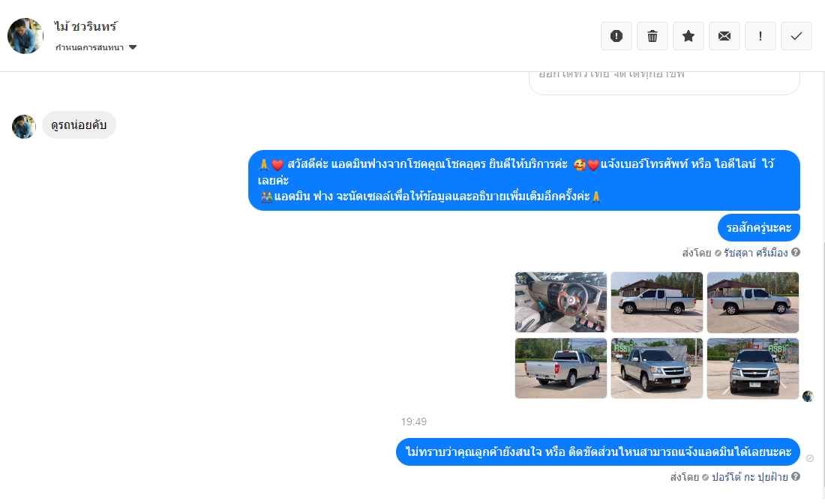The image size is (825, 504).
Task: Open car interior steering wheel photo
Action: pyautogui.click(x=561, y=302)
